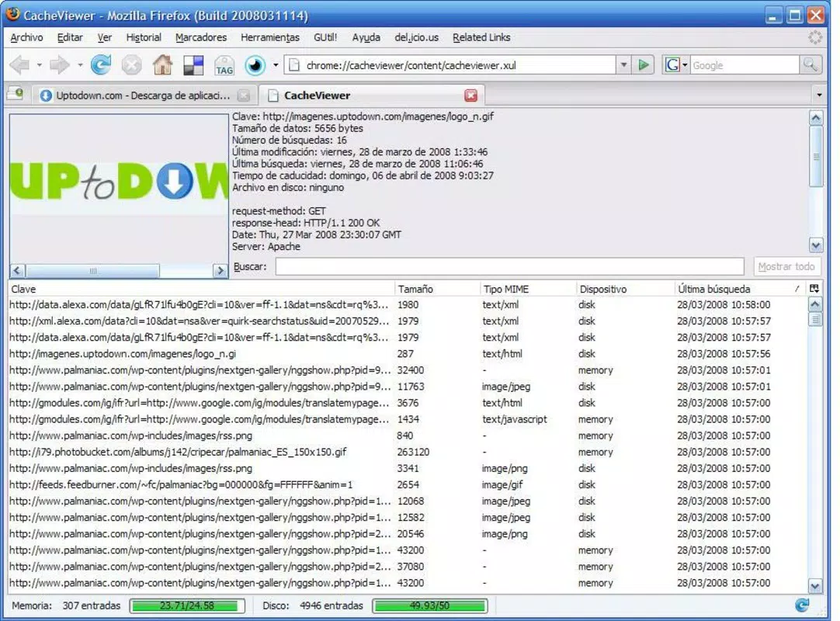
Task: Close the CacheViewer tab with red X
Action: [471, 95]
